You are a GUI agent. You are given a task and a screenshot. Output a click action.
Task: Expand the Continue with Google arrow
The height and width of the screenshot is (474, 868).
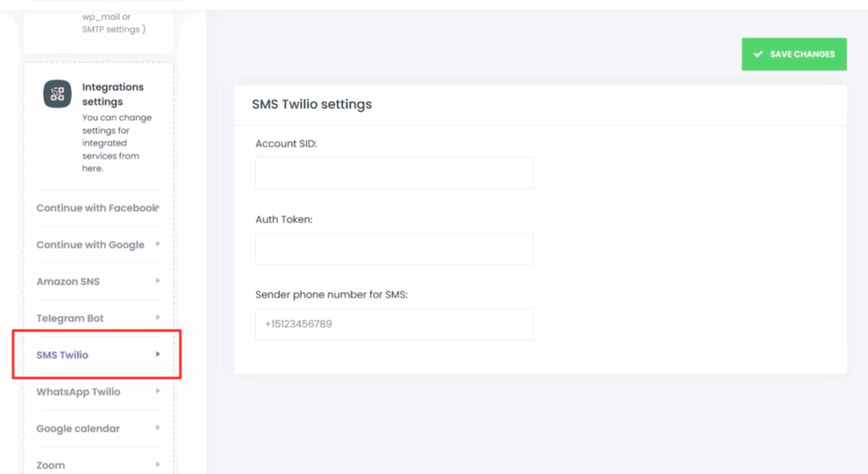[x=158, y=244]
